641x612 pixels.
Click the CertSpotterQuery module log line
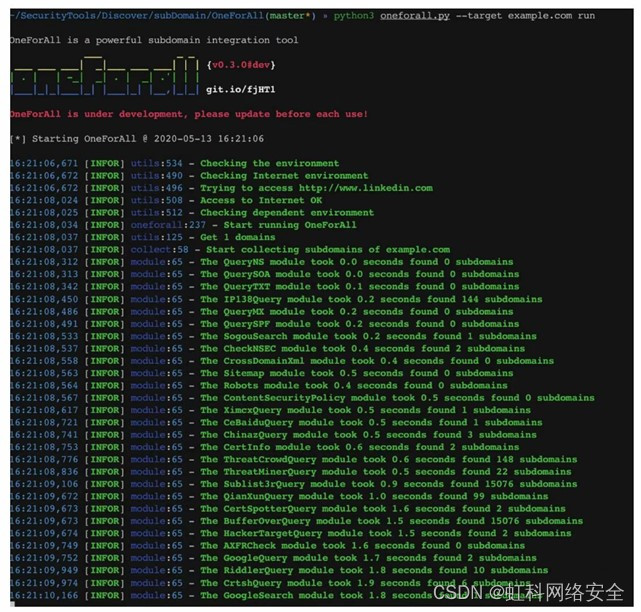pyautogui.click(x=288, y=509)
